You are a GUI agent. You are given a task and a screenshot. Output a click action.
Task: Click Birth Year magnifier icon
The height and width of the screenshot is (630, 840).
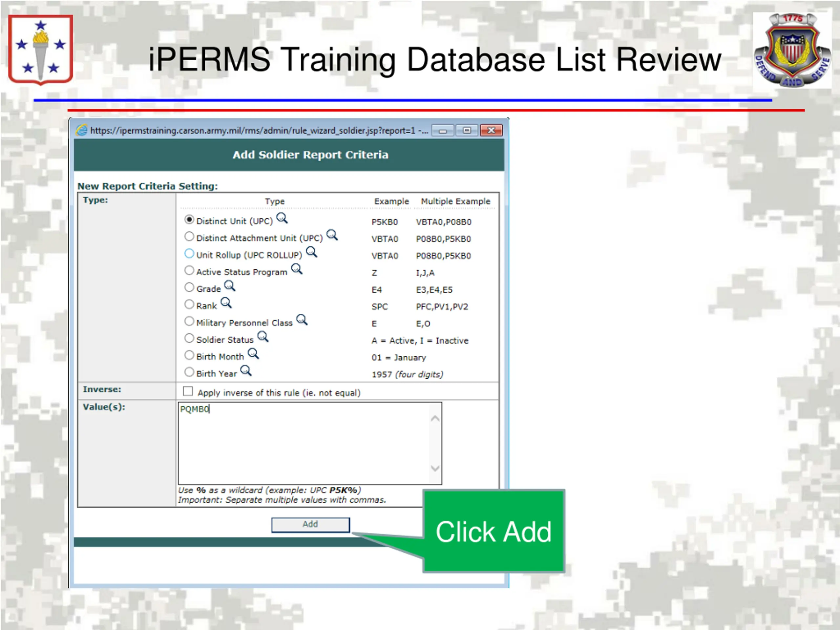[246, 371]
